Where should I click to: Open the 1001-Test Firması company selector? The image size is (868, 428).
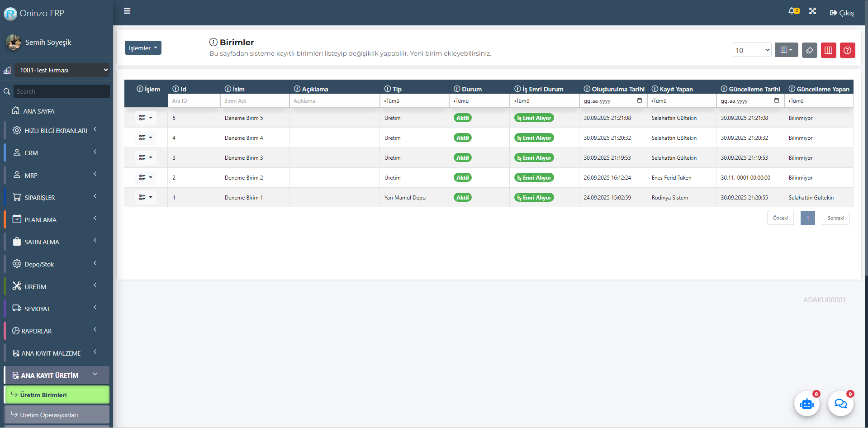coord(62,70)
